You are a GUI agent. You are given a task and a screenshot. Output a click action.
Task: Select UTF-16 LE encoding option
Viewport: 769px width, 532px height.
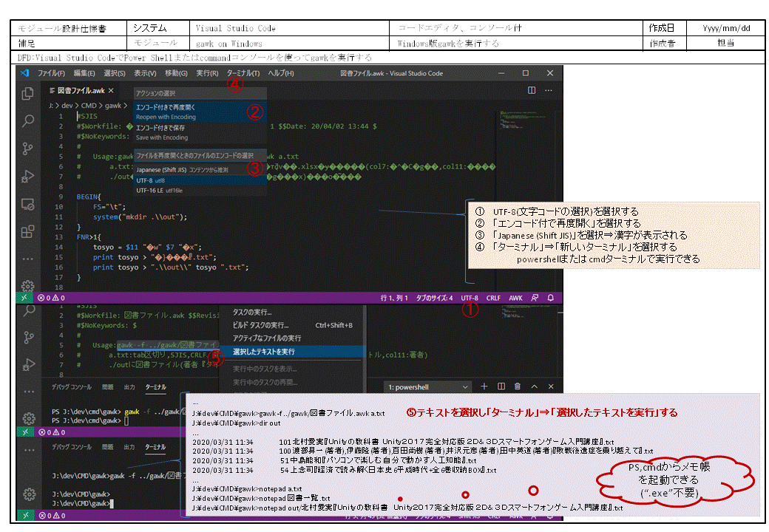[200, 191]
